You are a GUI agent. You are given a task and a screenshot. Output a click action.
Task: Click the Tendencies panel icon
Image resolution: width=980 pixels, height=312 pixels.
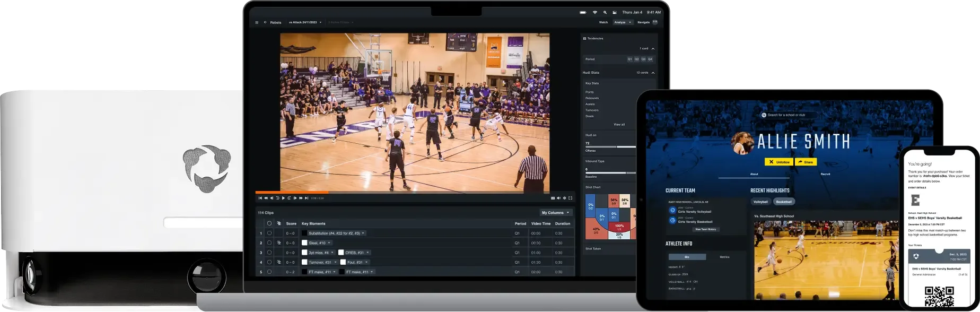(x=584, y=38)
